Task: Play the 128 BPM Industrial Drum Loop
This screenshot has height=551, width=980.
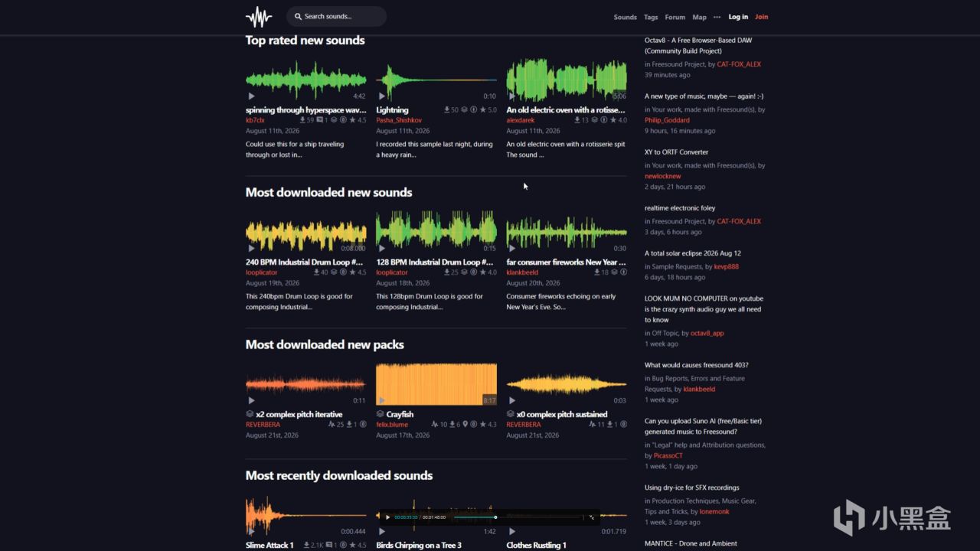Action: 381,248
